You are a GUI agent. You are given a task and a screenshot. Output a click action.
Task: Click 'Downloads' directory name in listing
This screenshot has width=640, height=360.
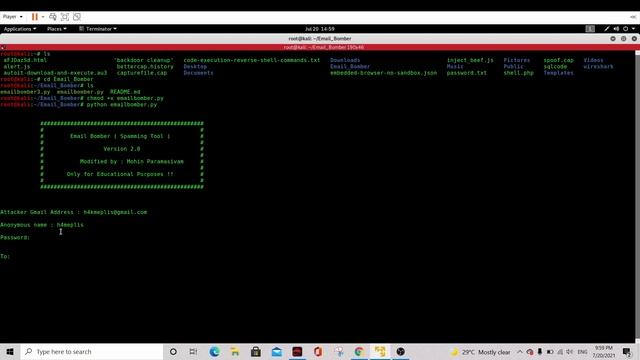click(345, 60)
